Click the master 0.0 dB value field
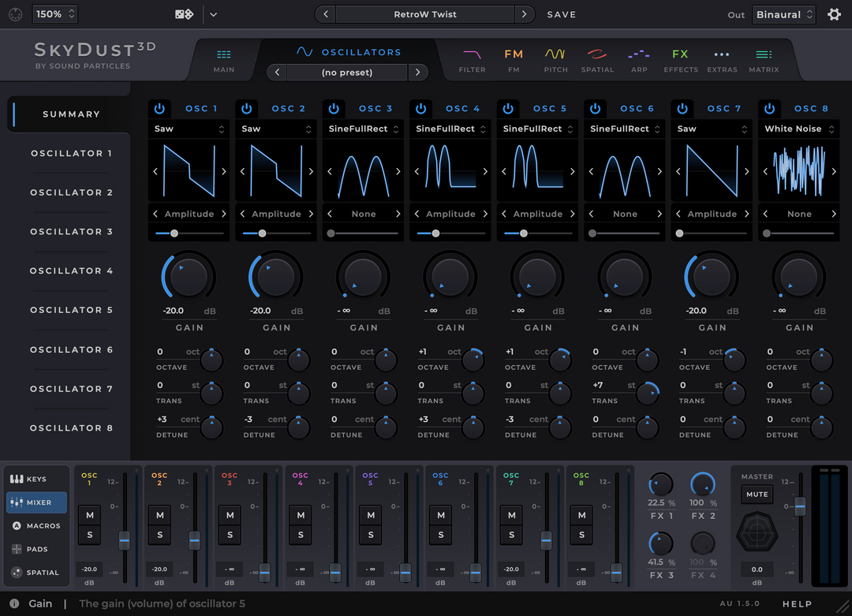Image resolution: width=852 pixels, height=616 pixels. point(757,569)
